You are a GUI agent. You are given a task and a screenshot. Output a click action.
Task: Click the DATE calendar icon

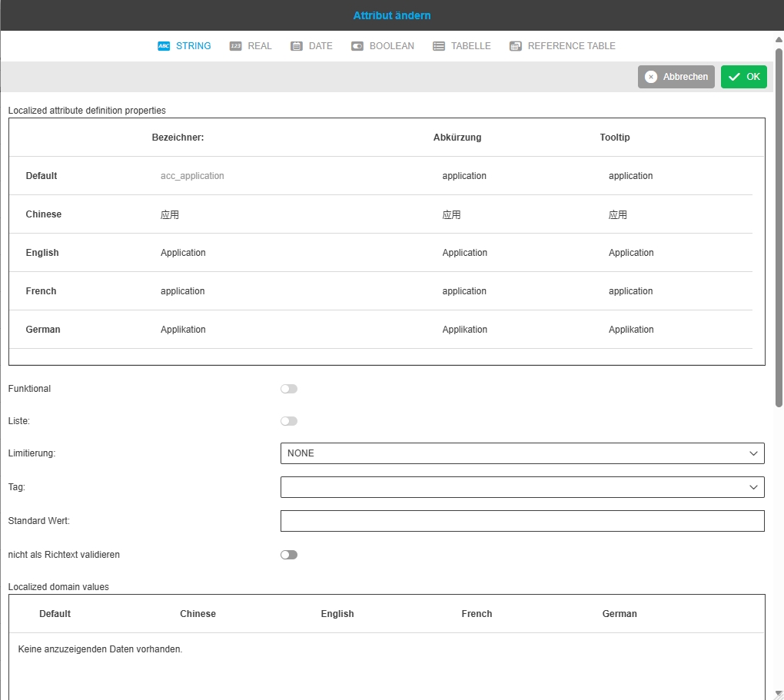(297, 46)
